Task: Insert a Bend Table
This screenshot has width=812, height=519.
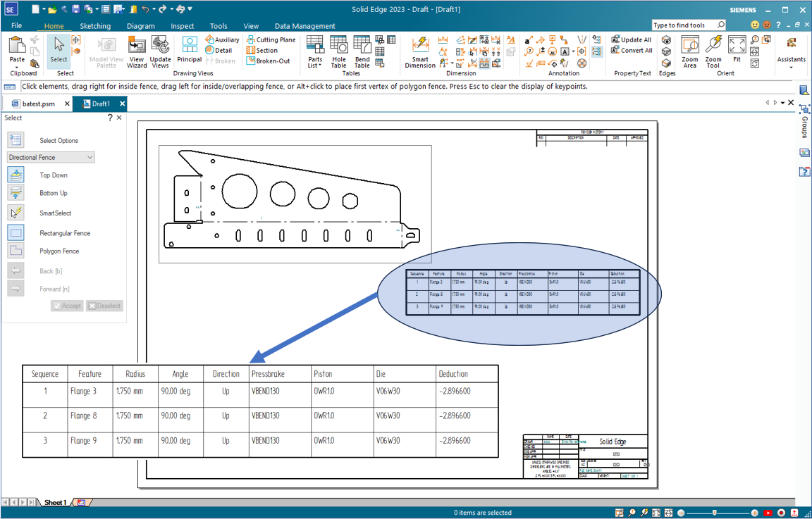Action: pyautogui.click(x=362, y=48)
